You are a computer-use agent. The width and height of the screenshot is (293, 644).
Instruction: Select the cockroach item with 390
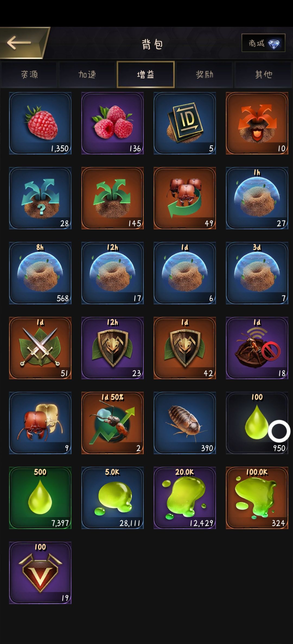pyautogui.click(x=185, y=423)
